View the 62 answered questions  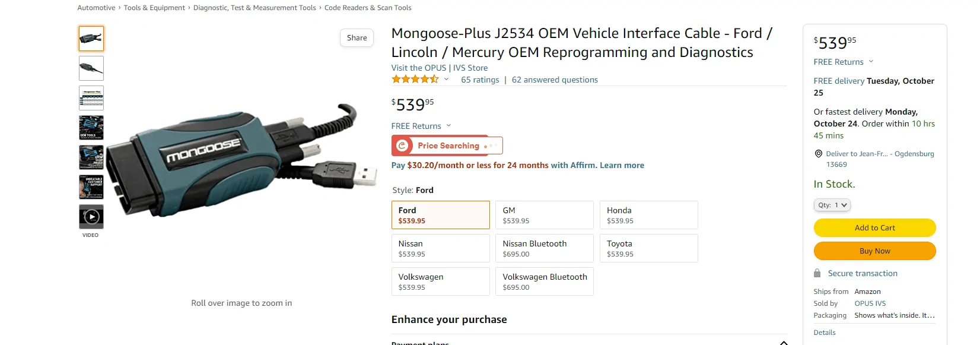(554, 80)
